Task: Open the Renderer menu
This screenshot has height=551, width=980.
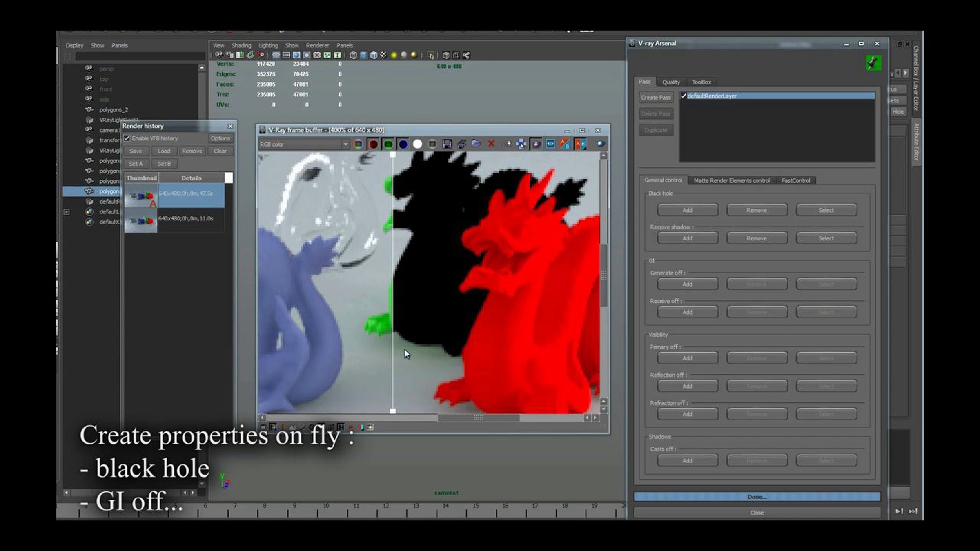Action: pyautogui.click(x=317, y=45)
